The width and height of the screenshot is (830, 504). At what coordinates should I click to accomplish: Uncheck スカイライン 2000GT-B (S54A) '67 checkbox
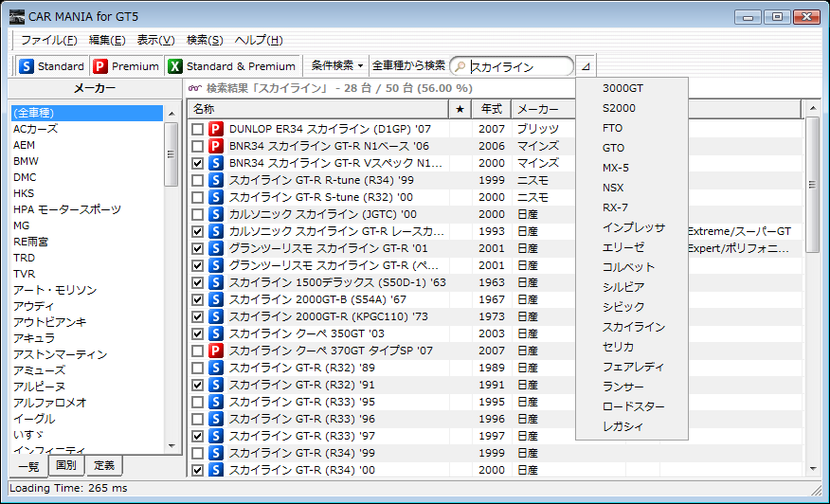point(197,299)
